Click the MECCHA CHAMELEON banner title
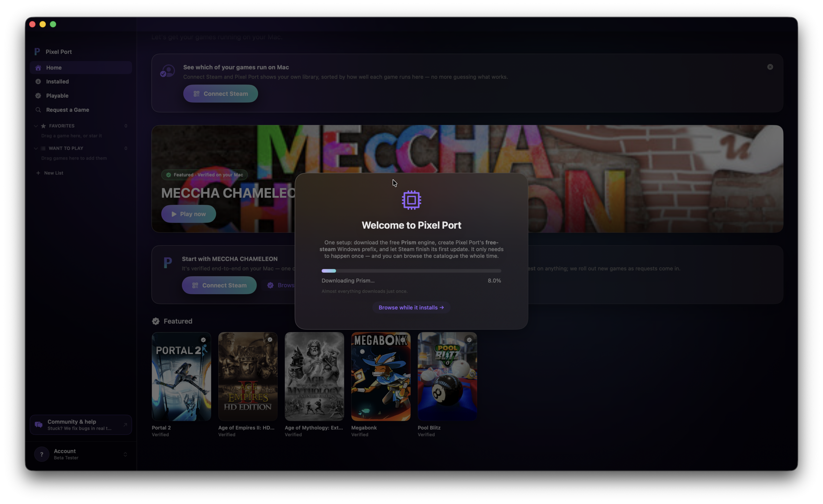The width and height of the screenshot is (823, 504). click(228, 193)
